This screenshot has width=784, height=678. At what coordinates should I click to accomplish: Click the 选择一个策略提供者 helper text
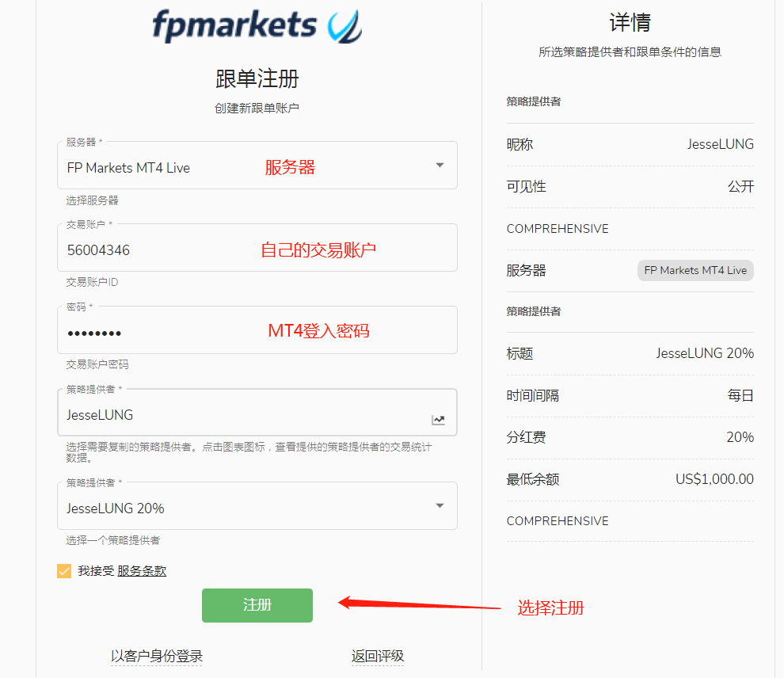[x=113, y=540]
